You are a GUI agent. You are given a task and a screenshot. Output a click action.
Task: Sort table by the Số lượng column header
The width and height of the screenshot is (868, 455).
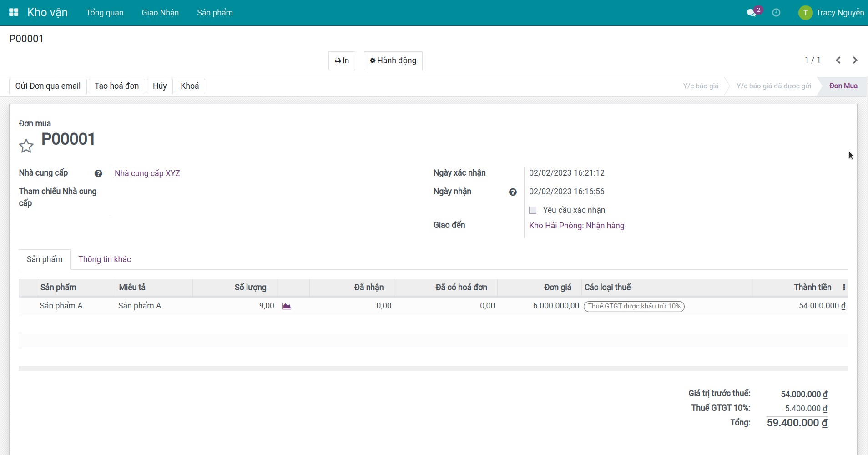pyautogui.click(x=250, y=288)
